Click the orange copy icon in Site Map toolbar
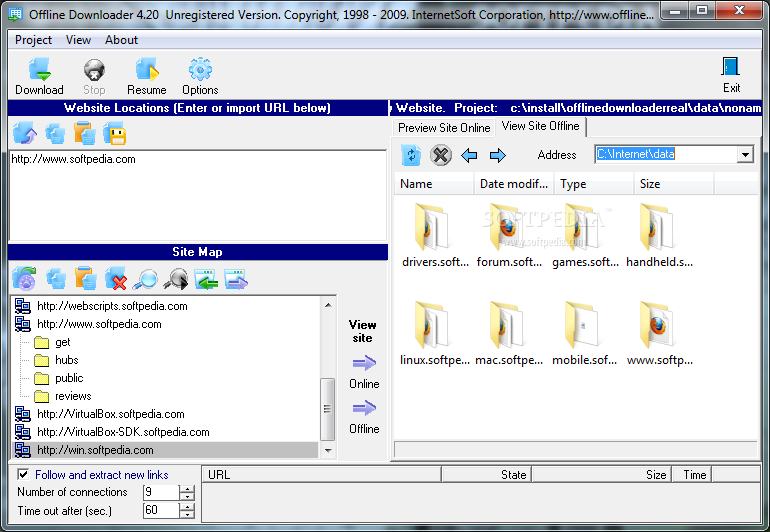The height and width of the screenshot is (532, 770). [85, 279]
